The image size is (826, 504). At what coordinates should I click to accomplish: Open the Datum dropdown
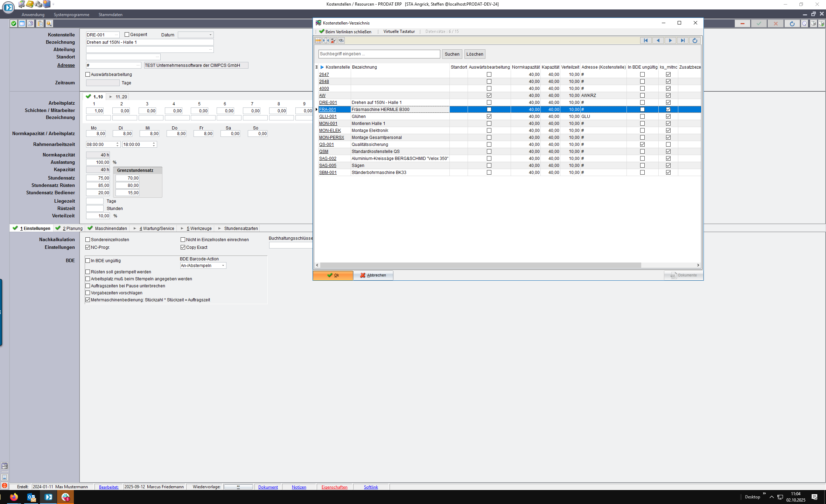[210, 35]
